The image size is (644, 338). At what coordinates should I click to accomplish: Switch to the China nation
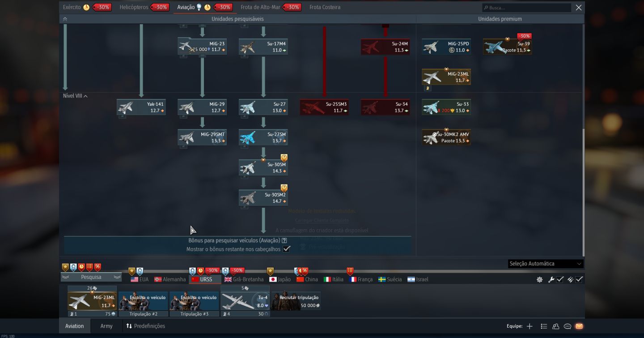(307, 279)
